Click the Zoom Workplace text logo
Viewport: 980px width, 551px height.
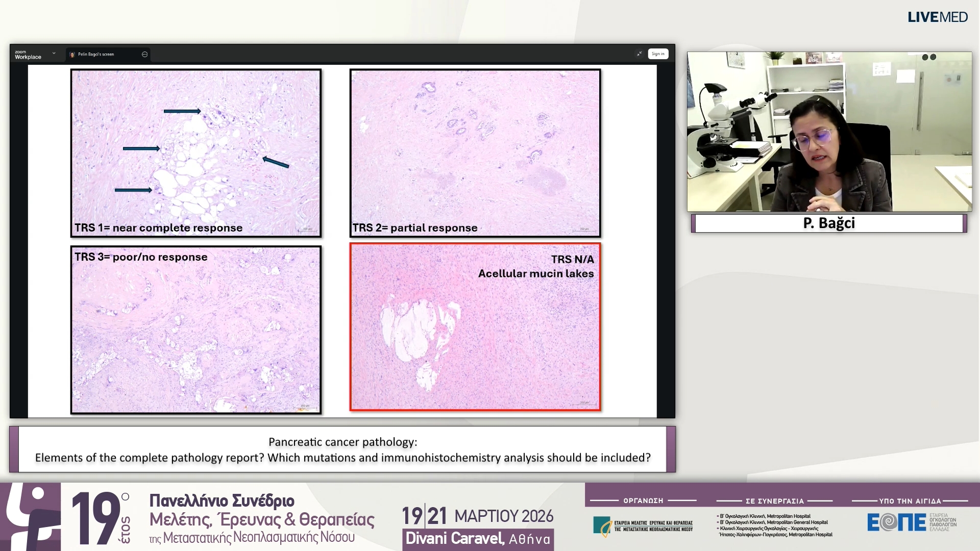29,54
